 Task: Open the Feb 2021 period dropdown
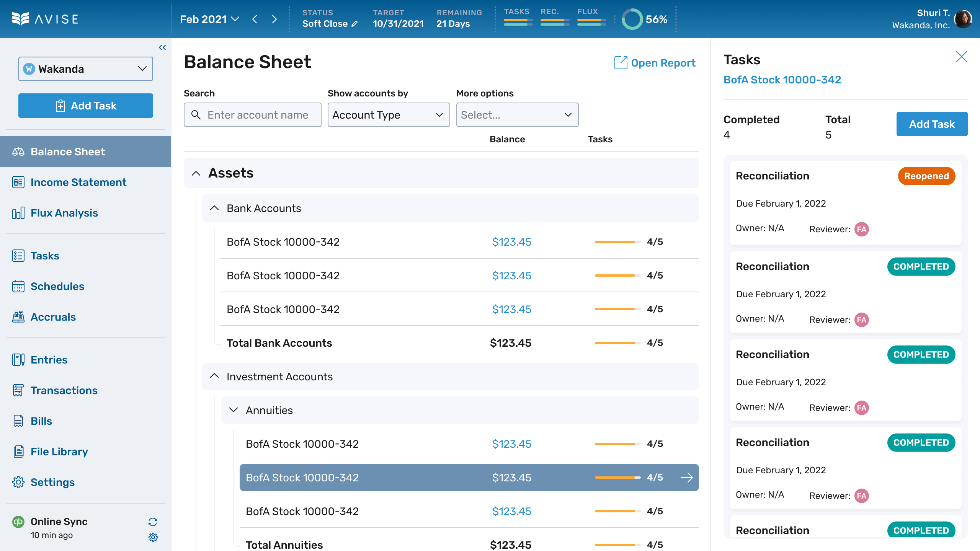point(210,19)
